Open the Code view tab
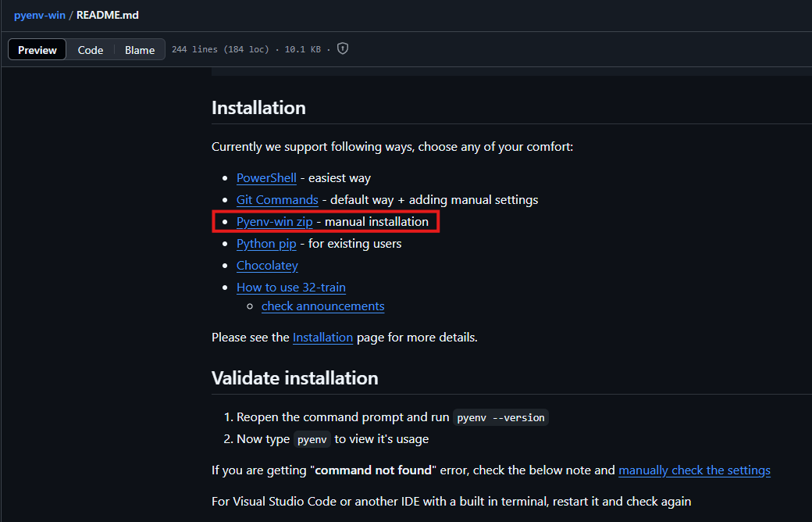This screenshot has width=812, height=522. point(91,50)
